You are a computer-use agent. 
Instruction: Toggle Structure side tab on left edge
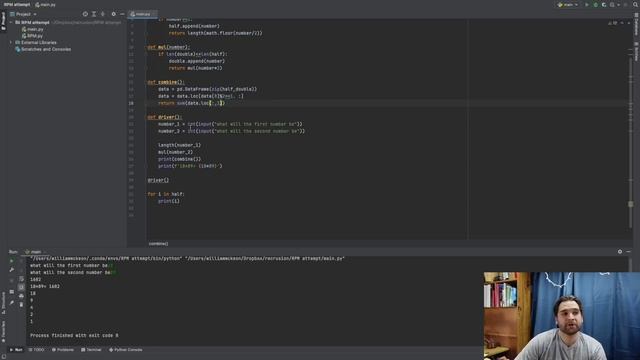(3, 303)
